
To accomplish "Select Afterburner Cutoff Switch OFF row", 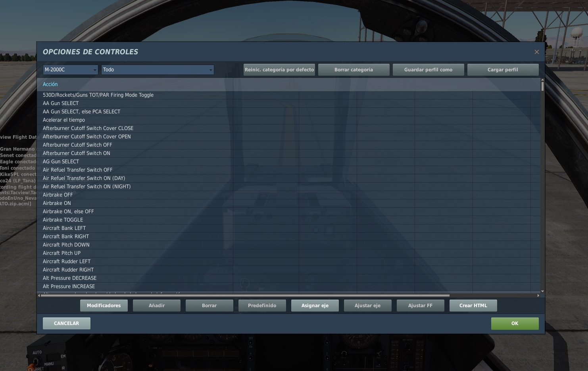I will click(289, 145).
